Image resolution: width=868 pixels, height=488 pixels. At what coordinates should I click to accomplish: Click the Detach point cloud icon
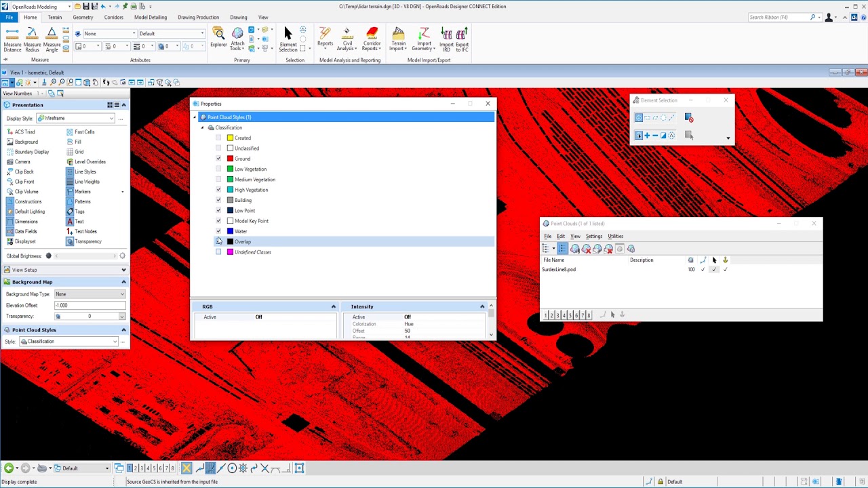pos(586,249)
